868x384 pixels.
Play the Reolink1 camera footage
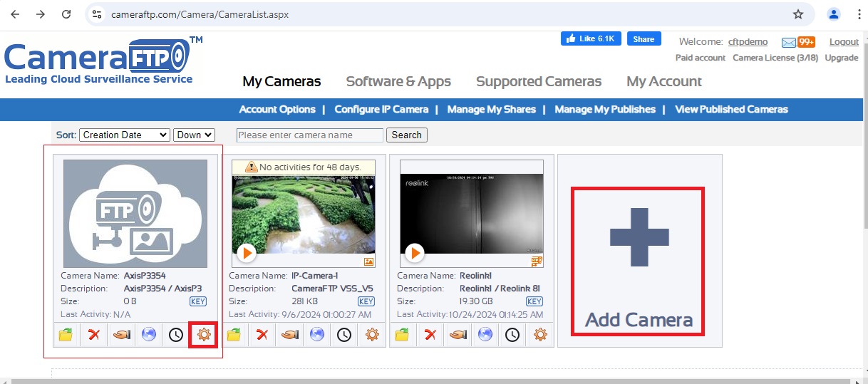coord(415,253)
